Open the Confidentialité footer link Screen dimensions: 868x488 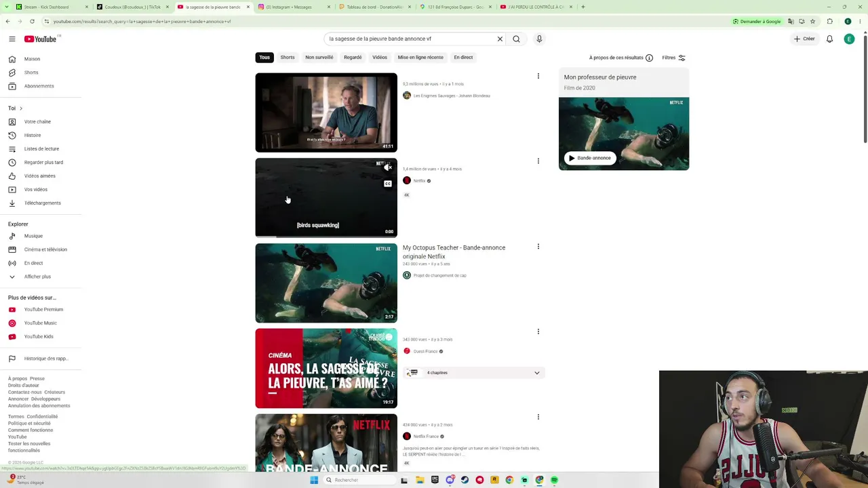pos(42,416)
